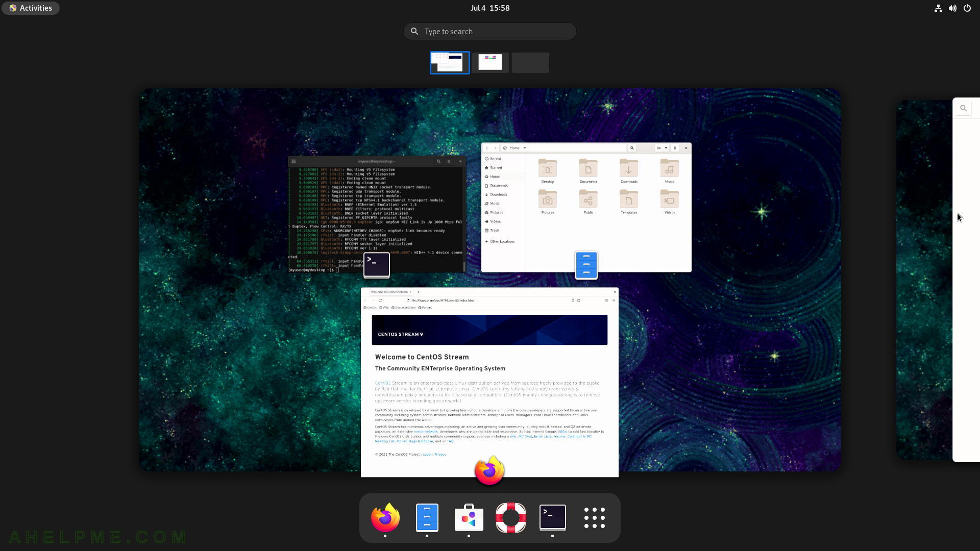This screenshot has width=980, height=551.
Task: Launch Terminal from the dock
Action: click(553, 517)
